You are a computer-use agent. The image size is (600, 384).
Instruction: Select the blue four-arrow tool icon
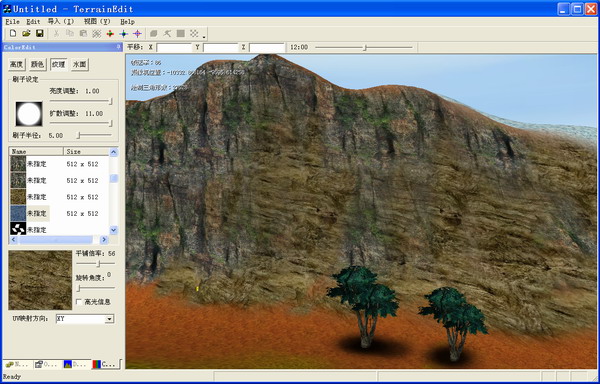coord(124,34)
